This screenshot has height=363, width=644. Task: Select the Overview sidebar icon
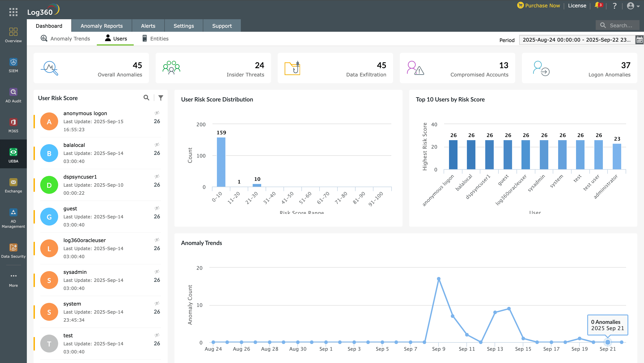13,34
